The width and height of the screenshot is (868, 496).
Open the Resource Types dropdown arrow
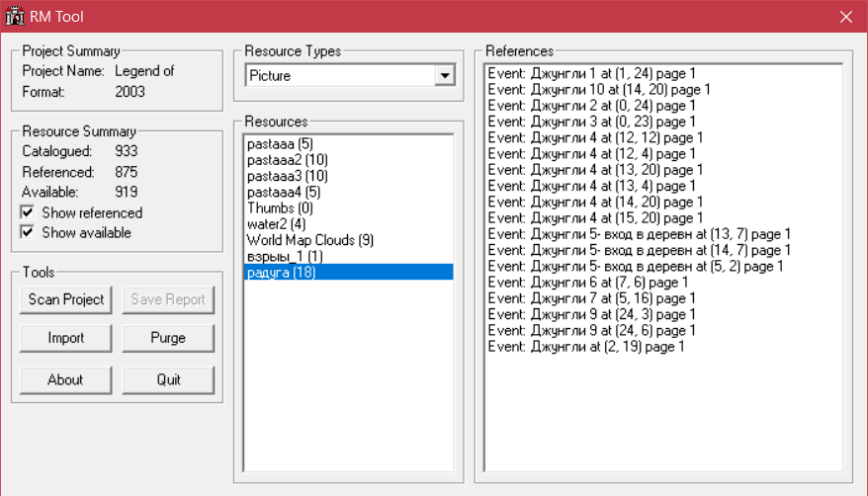(x=444, y=76)
